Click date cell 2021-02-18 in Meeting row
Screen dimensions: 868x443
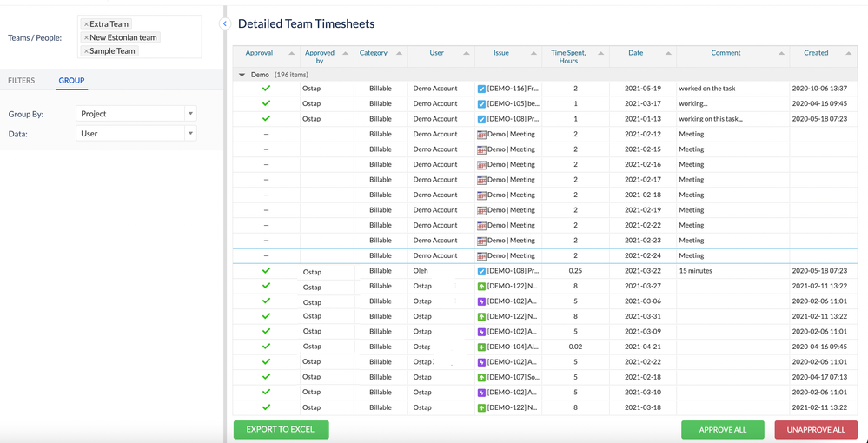pos(643,195)
